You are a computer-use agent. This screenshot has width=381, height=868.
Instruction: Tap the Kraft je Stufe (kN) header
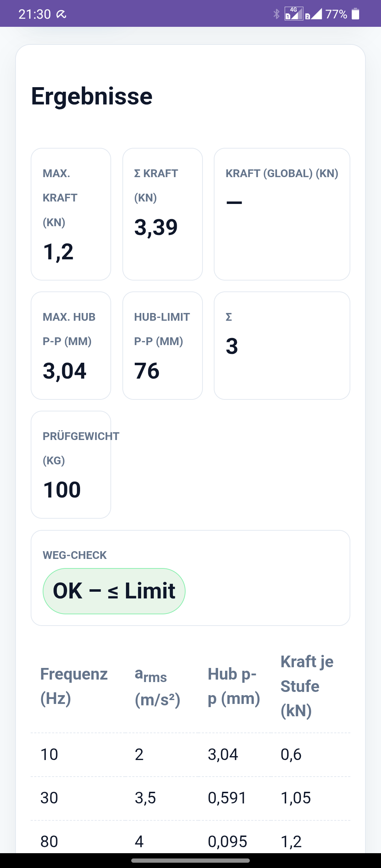pyautogui.click(x=307, y=686)
